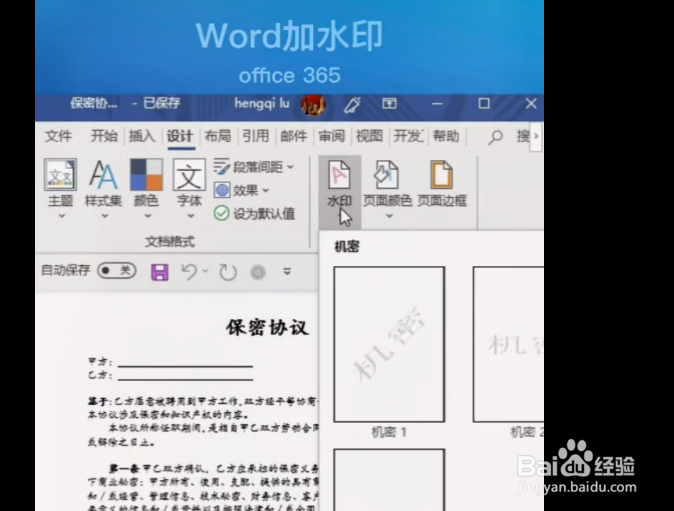Redo the last action
The width and height of the screenshot is (674, 511).
(228, 272)
